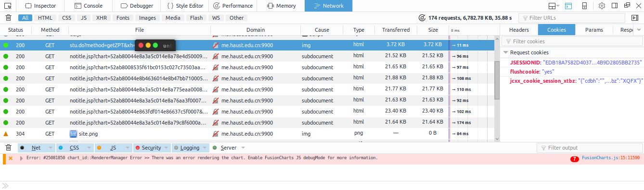Screen dimensions: 644x190
Task: Enable responsive design mode icon
Action: 584,6
